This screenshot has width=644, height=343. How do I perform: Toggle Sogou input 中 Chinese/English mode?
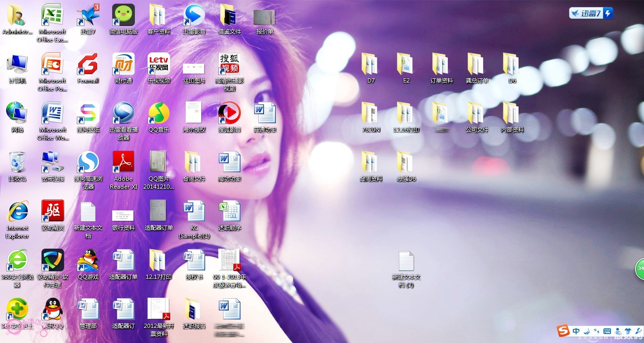pyautogui.click(x=576, y=331)
